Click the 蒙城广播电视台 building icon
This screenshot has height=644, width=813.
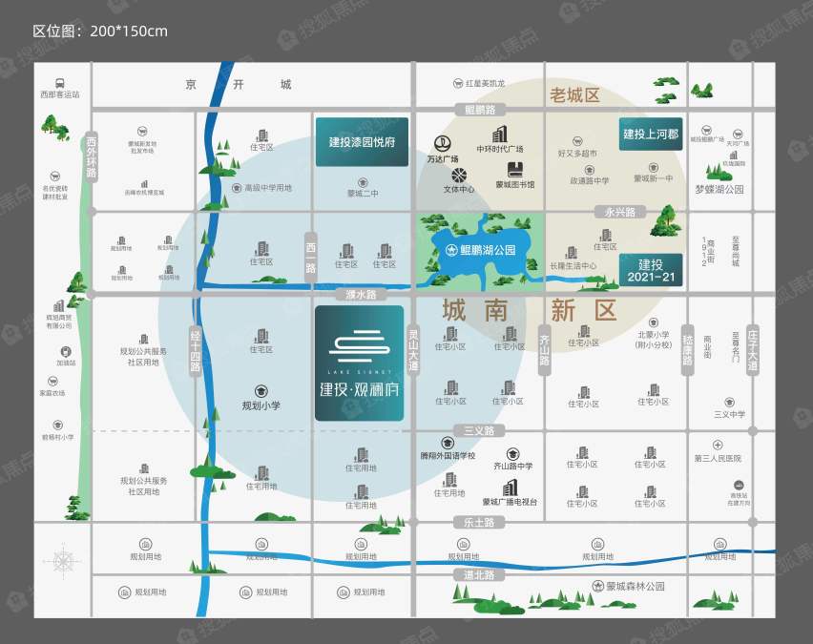511,488
